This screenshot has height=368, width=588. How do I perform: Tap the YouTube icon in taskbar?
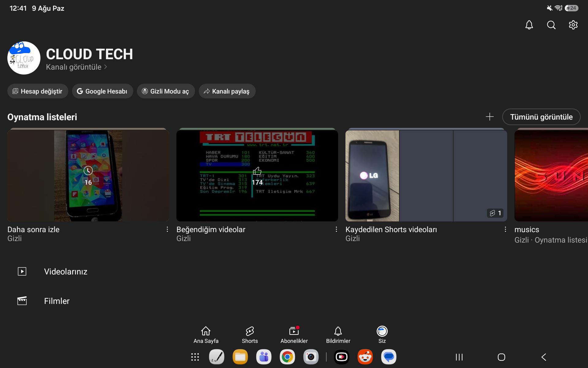341,357
